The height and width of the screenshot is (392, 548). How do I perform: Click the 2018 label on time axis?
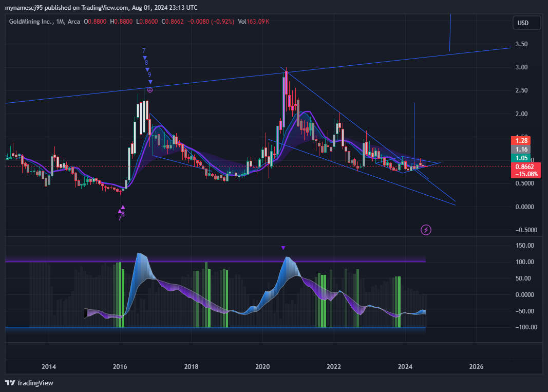191,366
